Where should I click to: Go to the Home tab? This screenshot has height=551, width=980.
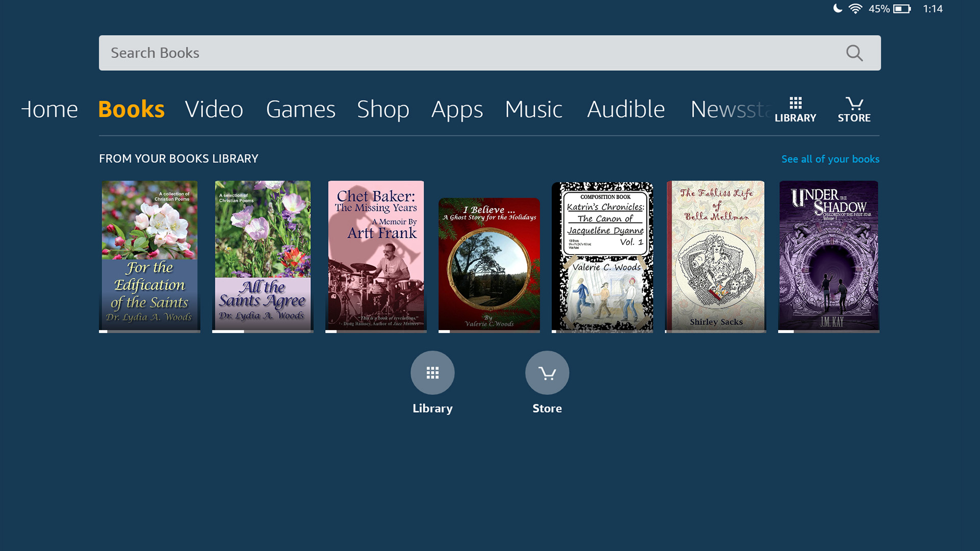point(50,109)
